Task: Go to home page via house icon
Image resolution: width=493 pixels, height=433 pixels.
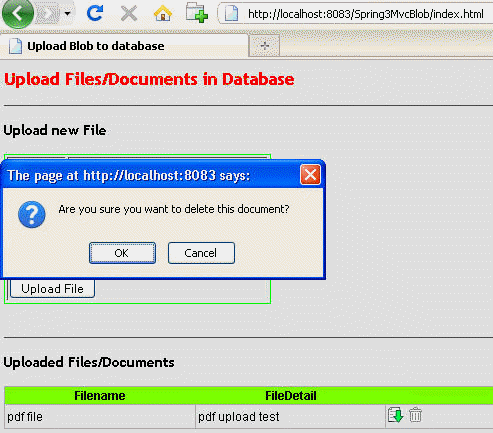Action: [163, 14]
